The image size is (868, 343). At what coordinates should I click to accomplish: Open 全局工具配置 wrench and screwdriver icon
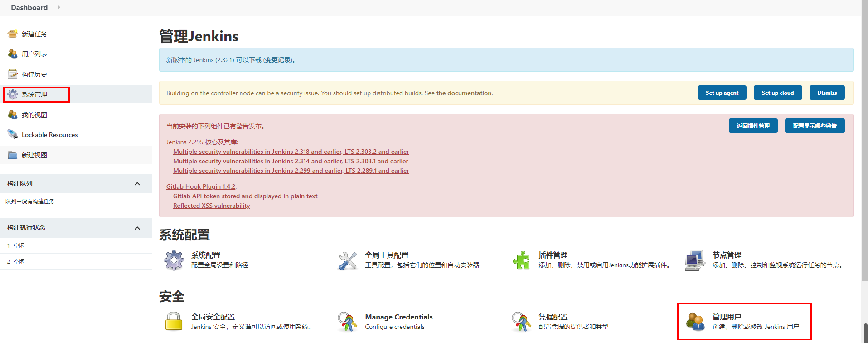pos(348,260)
